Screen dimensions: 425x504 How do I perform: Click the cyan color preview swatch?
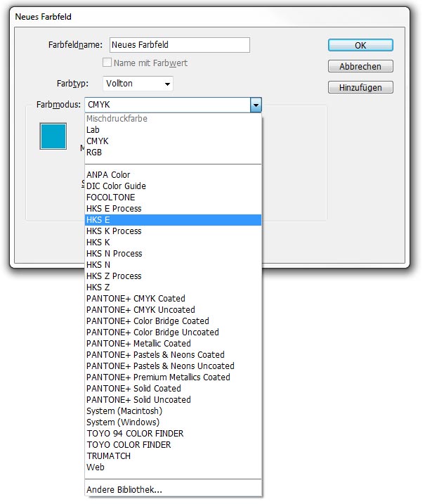pos(53,136)
